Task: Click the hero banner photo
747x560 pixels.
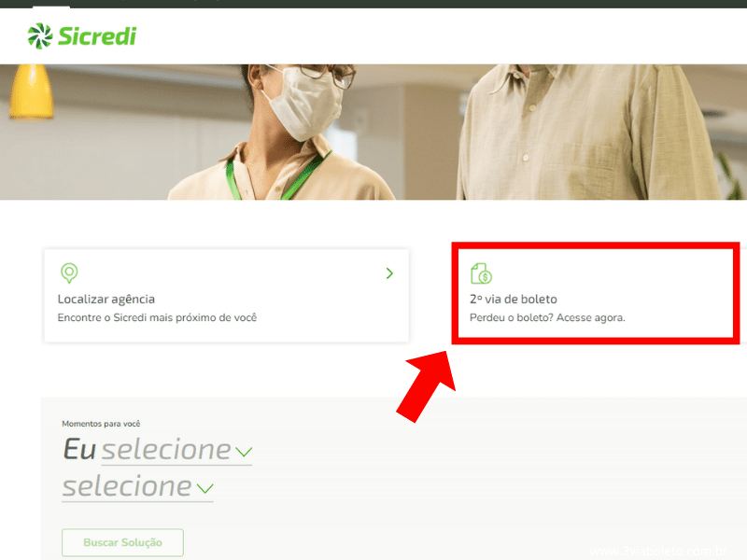Action: [x=373, y=132]
